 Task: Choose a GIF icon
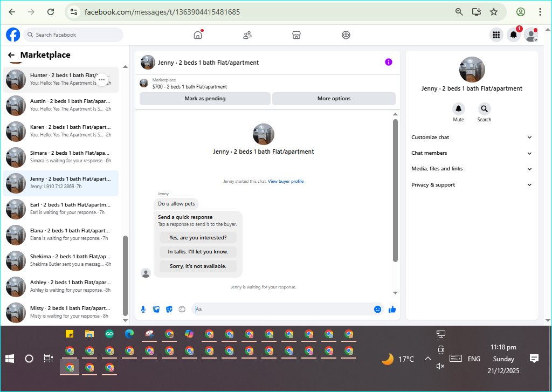click(x=182, y=310)
